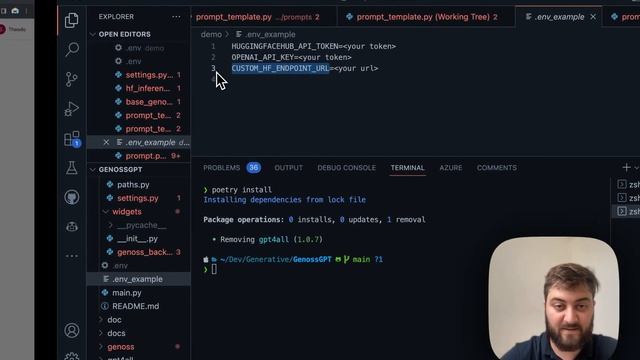Open the GitHub view in activity bar
The image size is (640, 360).
click(x=72, y=197)
